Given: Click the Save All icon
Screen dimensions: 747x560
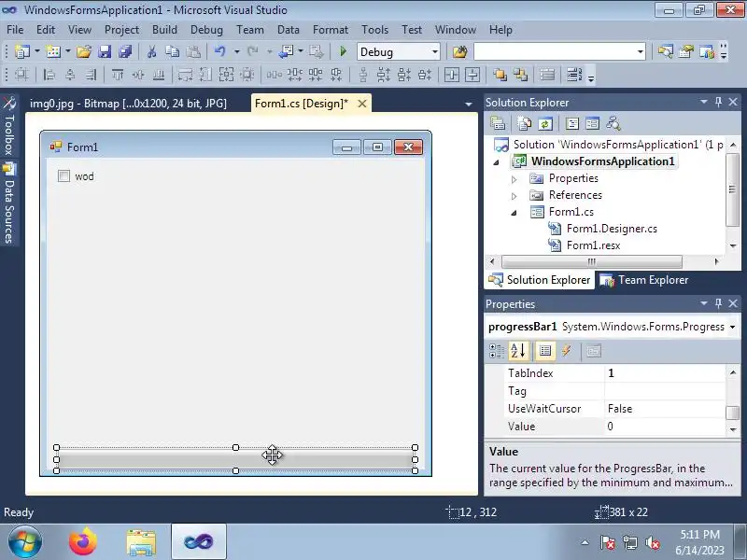Looking at the screenshot, I should (125, 51).
